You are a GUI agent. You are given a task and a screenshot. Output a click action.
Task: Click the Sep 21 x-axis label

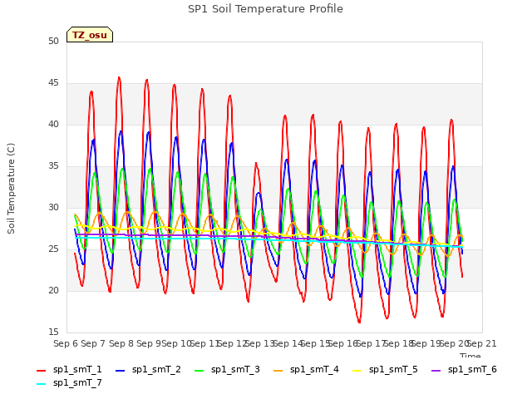click(x=482, y=343)
